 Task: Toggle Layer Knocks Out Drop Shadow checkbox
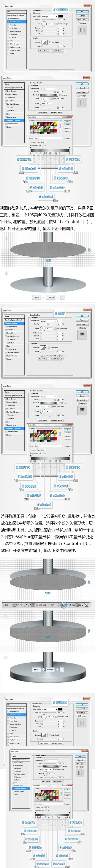(53, 356)
